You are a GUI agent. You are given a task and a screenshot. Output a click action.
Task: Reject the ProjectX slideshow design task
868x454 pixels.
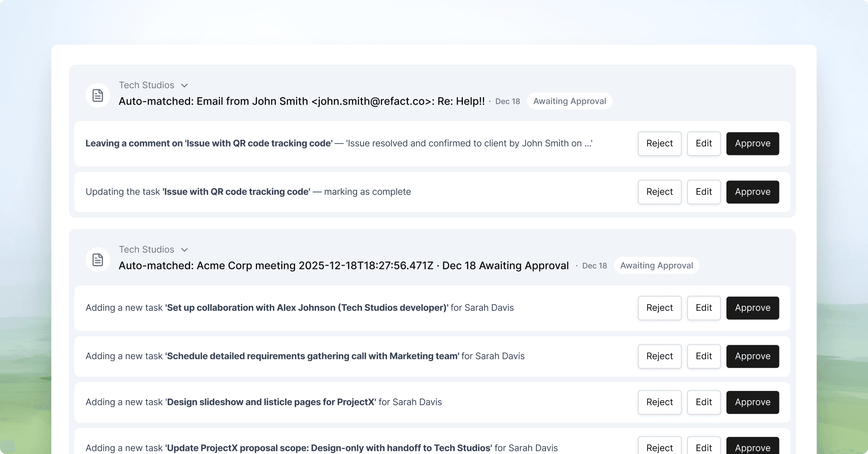tap(659, 402)
